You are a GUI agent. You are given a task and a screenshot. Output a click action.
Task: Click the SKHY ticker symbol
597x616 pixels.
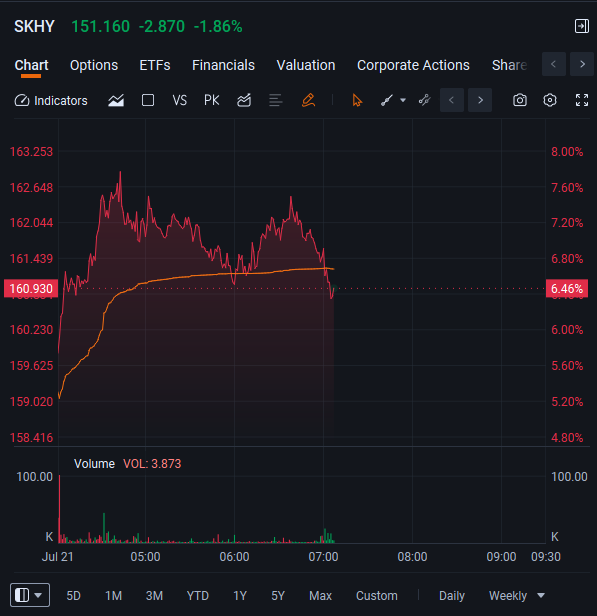34,27
